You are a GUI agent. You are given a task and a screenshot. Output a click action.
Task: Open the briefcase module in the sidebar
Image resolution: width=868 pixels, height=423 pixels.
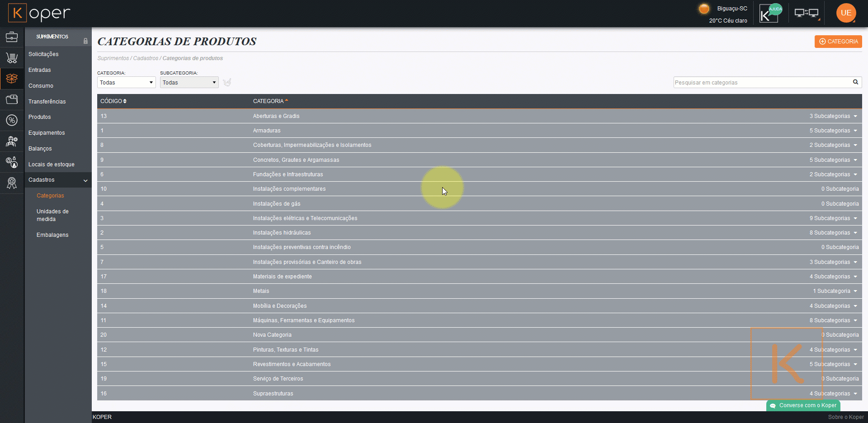click(x=12, y=37)
